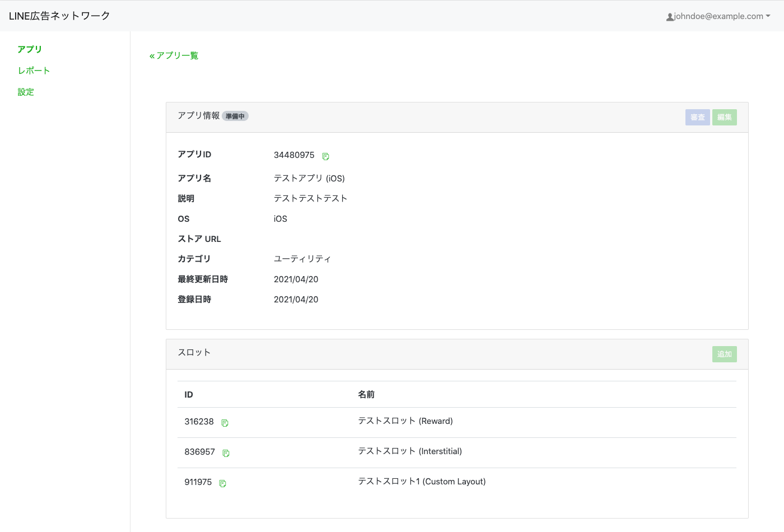This screenshot has height=532, width=784.
Task: Click app name テストアプリ (iOS)
Action: coord(309,179)
